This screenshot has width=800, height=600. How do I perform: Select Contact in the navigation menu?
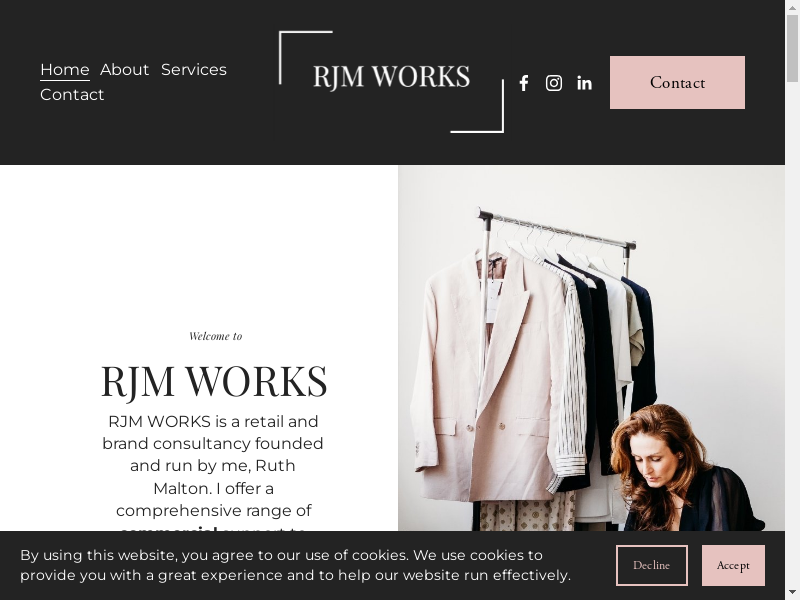coord(72,94)
